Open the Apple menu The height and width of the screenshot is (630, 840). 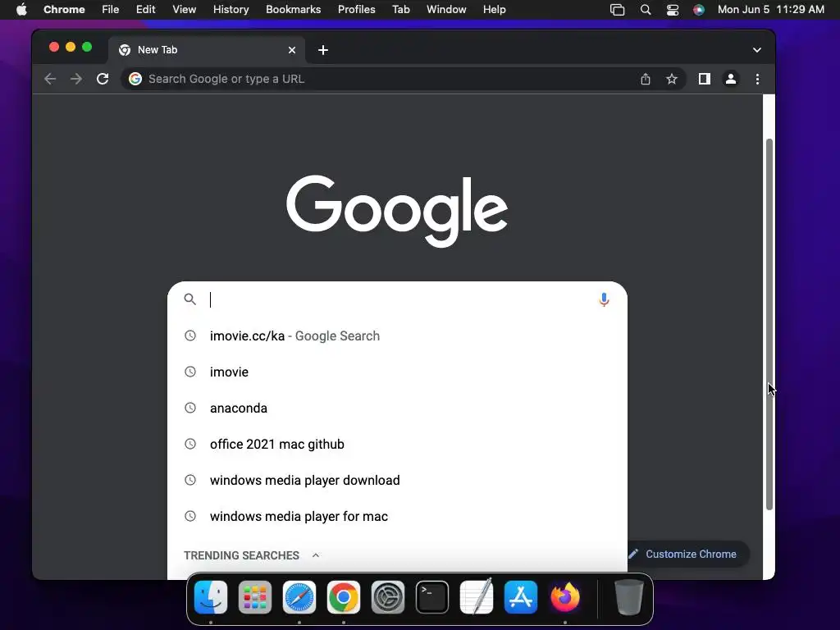click(21, 10)
